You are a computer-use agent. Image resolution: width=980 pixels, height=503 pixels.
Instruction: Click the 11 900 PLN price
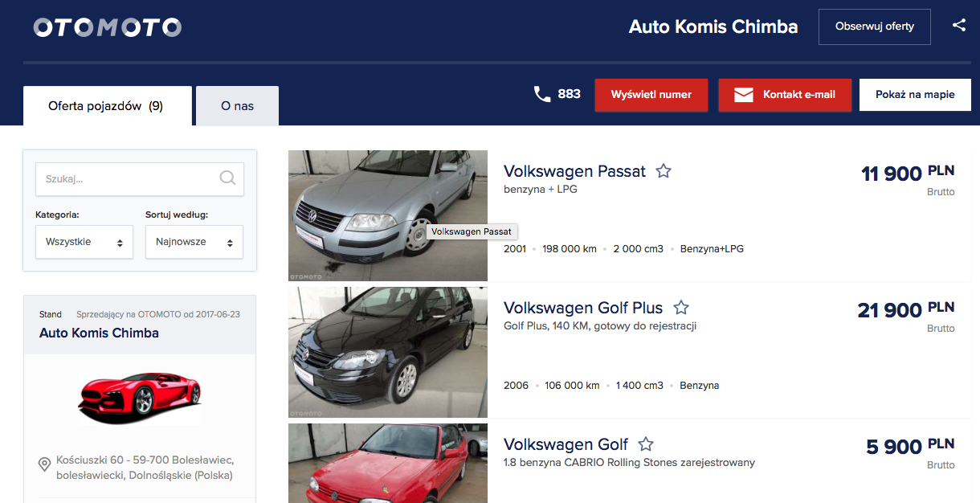pyautogui.click(x=908, y=173)
